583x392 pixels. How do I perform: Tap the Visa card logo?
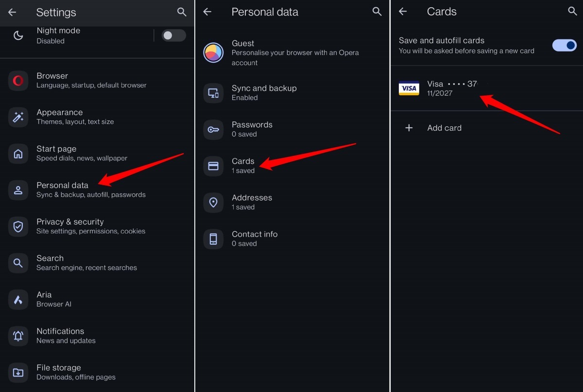409,88
